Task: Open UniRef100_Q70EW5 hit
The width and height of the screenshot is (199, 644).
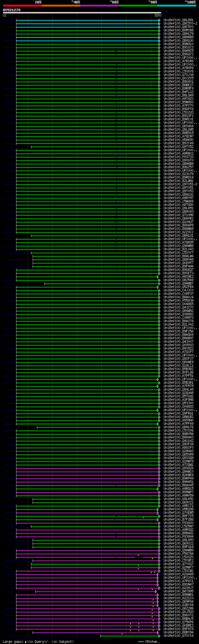Action: coord(178,513)
